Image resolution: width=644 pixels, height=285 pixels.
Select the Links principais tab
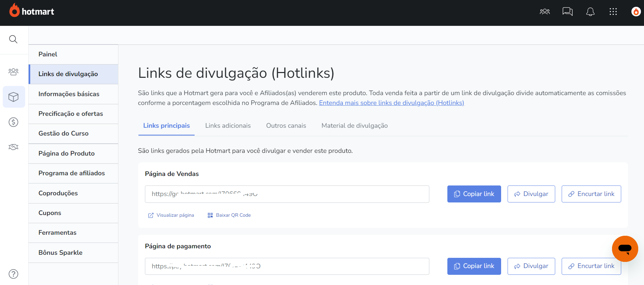click(x=166, y=126)
